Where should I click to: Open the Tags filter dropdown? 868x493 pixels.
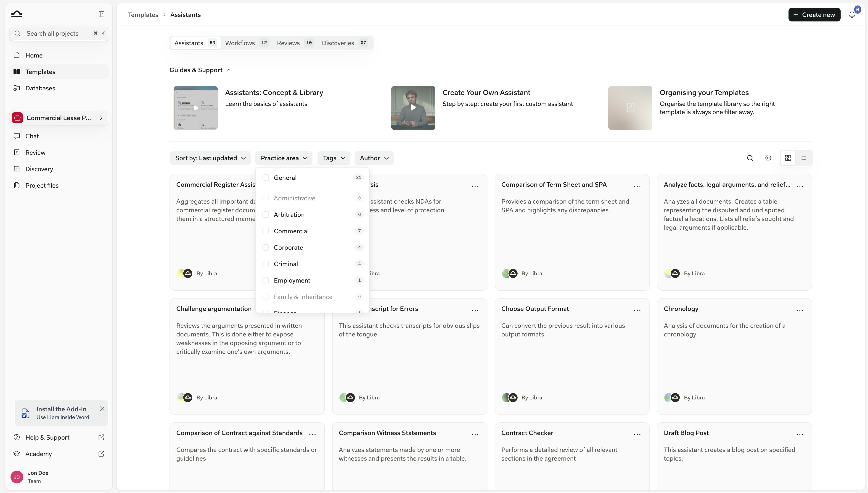pyautogui.click(x=334, y=158)
